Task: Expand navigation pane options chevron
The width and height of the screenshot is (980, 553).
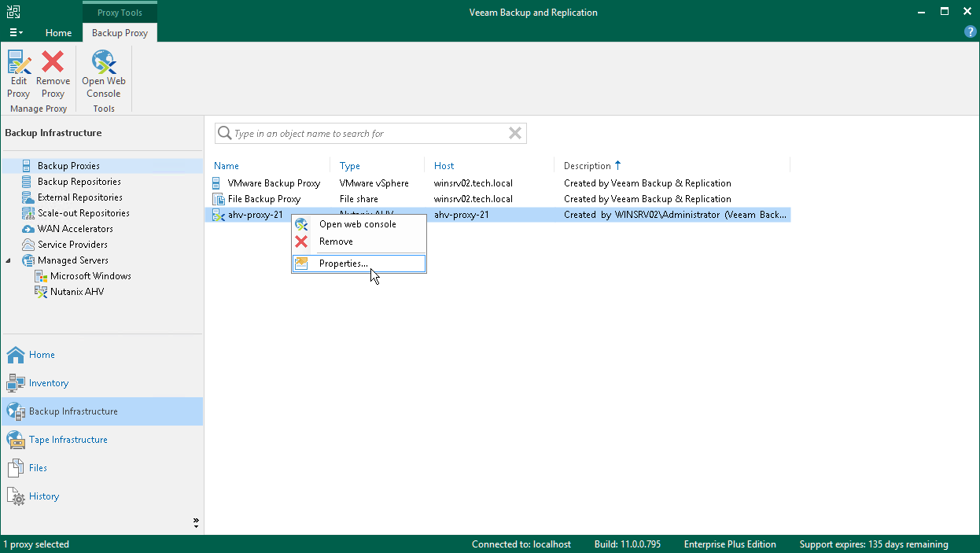Action: click(196, 522)
